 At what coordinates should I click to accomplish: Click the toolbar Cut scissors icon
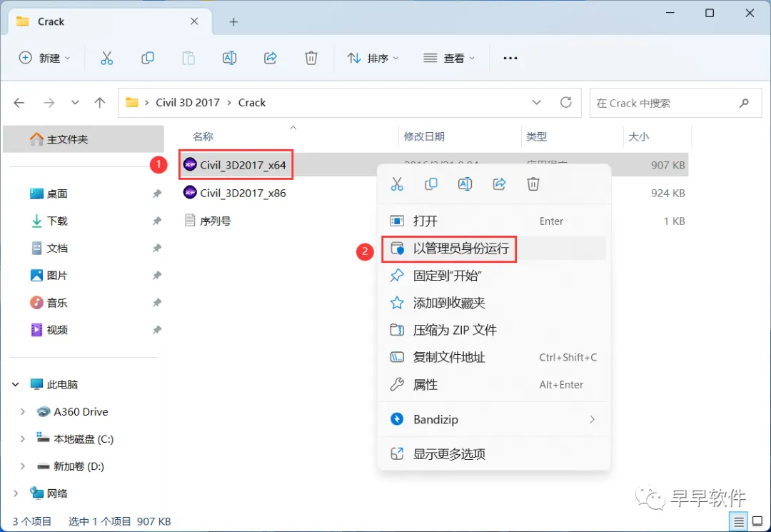106,58
